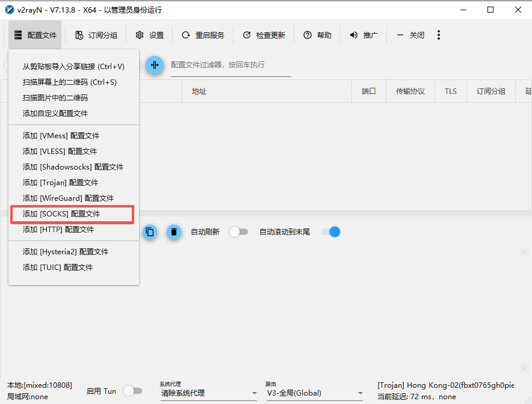Open Subscription Group (订阅分组) toolbar item
The image size is (532, 404).
point(96,35)
